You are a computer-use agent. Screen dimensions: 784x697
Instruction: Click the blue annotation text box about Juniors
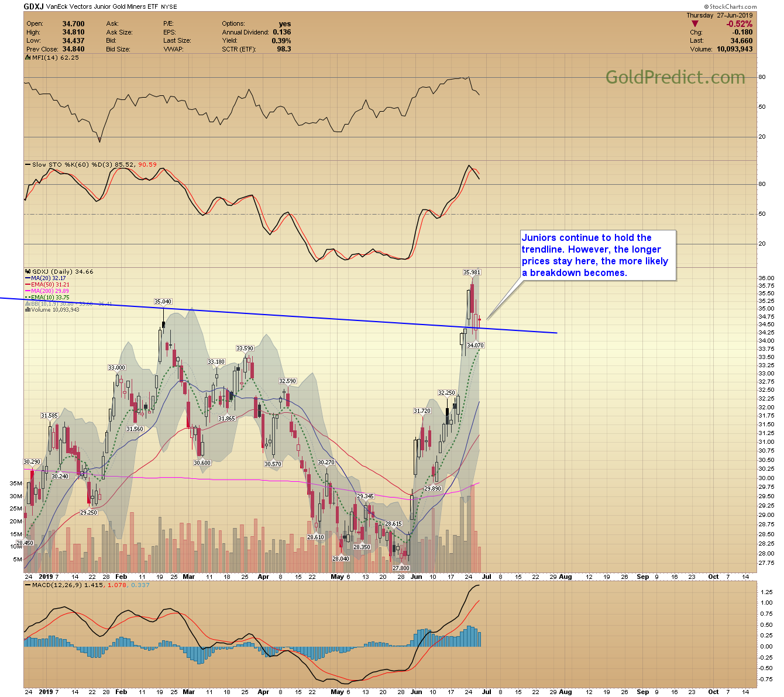[x=598, y=255]
